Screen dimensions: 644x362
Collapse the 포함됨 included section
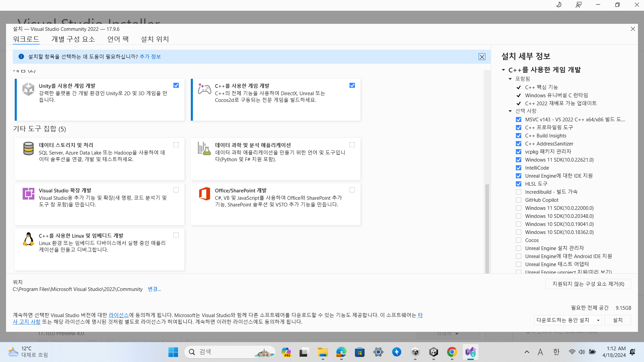[510, 79]
